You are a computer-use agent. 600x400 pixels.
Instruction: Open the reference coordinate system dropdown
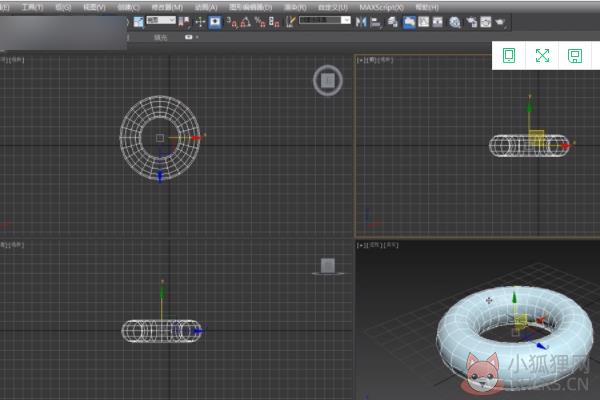[161, 20]
